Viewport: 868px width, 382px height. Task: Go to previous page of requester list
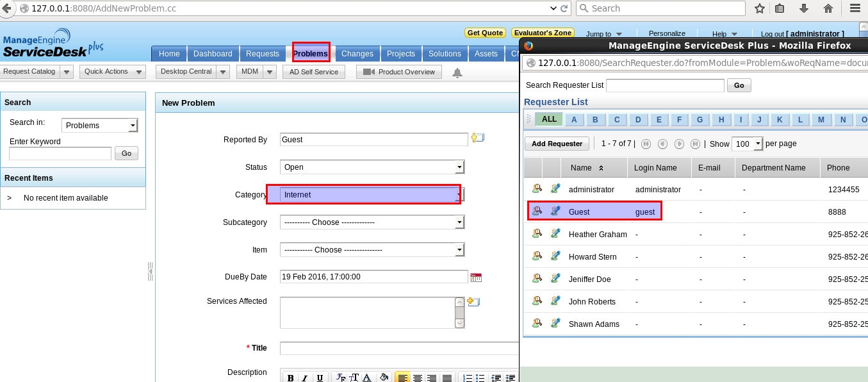662,144
